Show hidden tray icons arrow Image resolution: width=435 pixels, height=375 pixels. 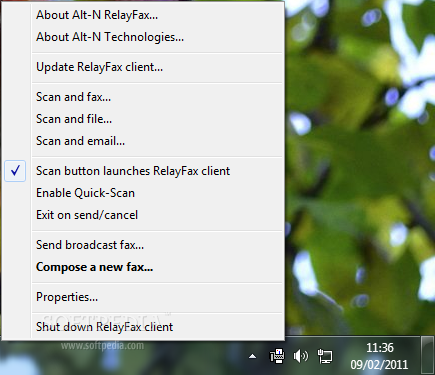pyautogui.click(x=253, y=356)
